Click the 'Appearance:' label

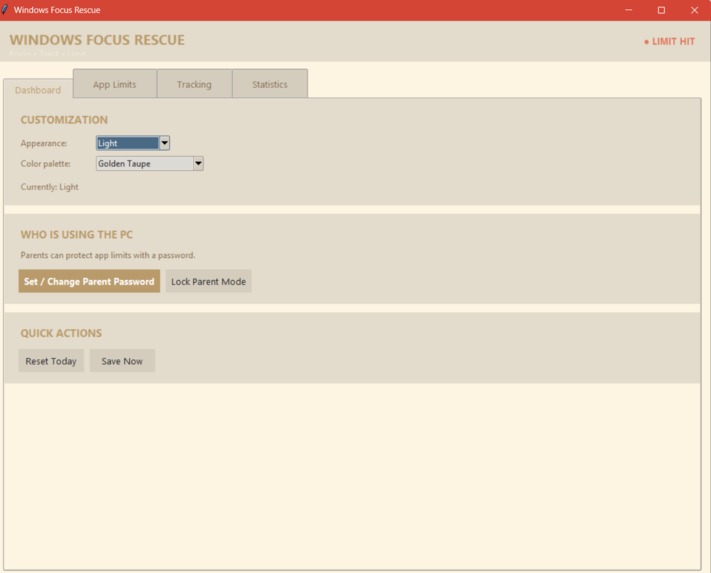point(44,143)
